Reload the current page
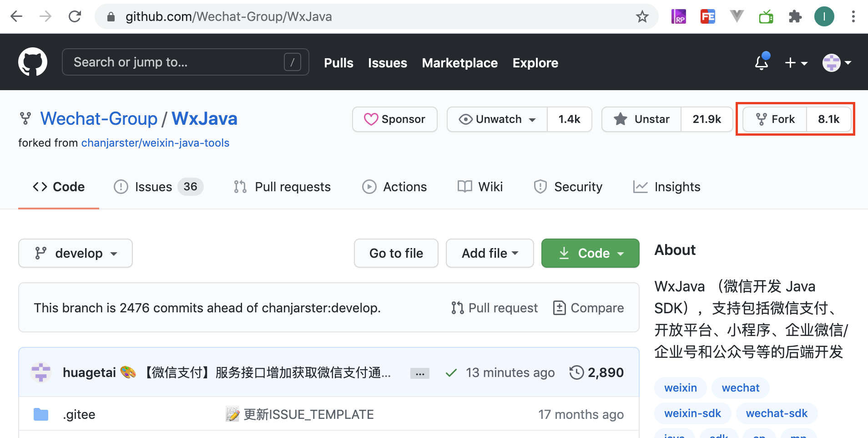This screenshot has width=868, height=438. coord(75,17)
